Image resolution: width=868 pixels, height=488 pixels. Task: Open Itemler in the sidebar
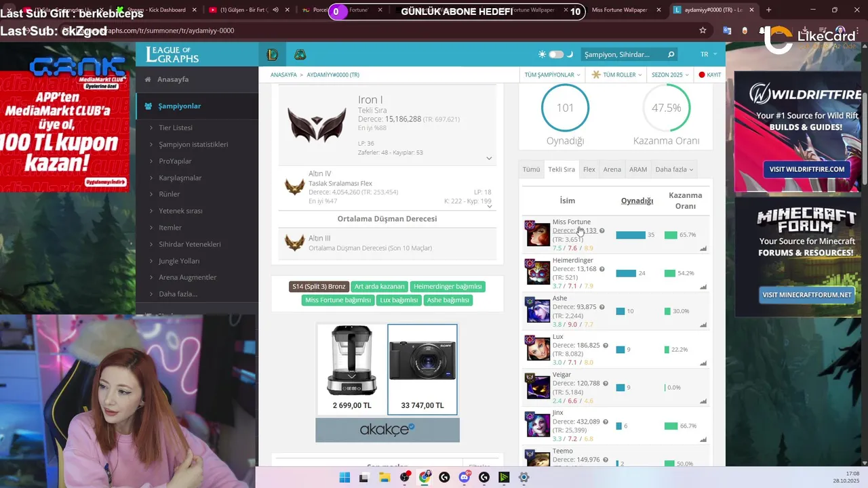(170, 228)
